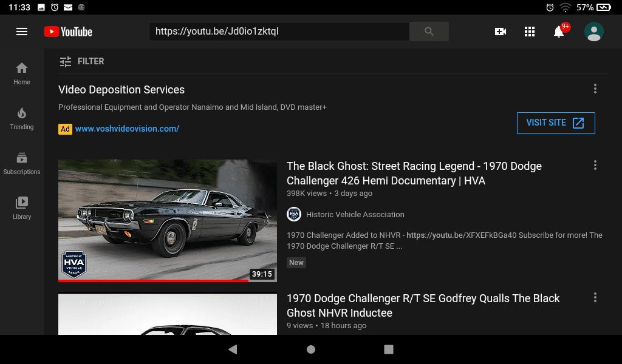Open the www.voshvideovision.com link
Image resolution: width=622 pixels, height=364 pixels.
click(127, 129)
